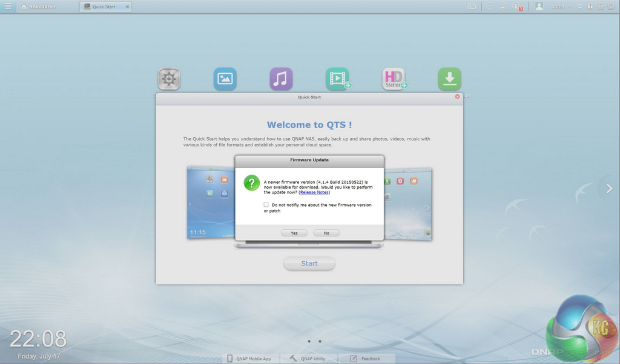Open the Control Panel gear icon
The height and width of the screenshot is (364, 620).
pos(169,79)
